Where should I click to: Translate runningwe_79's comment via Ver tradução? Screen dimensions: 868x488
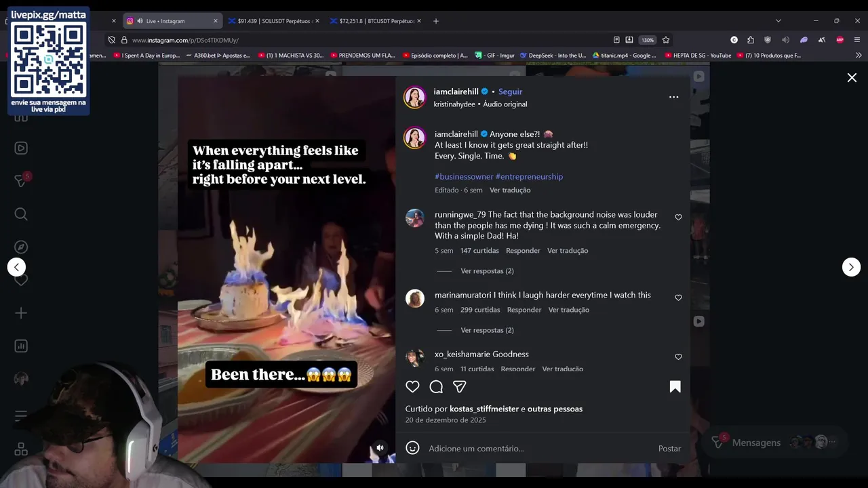click(568, 251)
